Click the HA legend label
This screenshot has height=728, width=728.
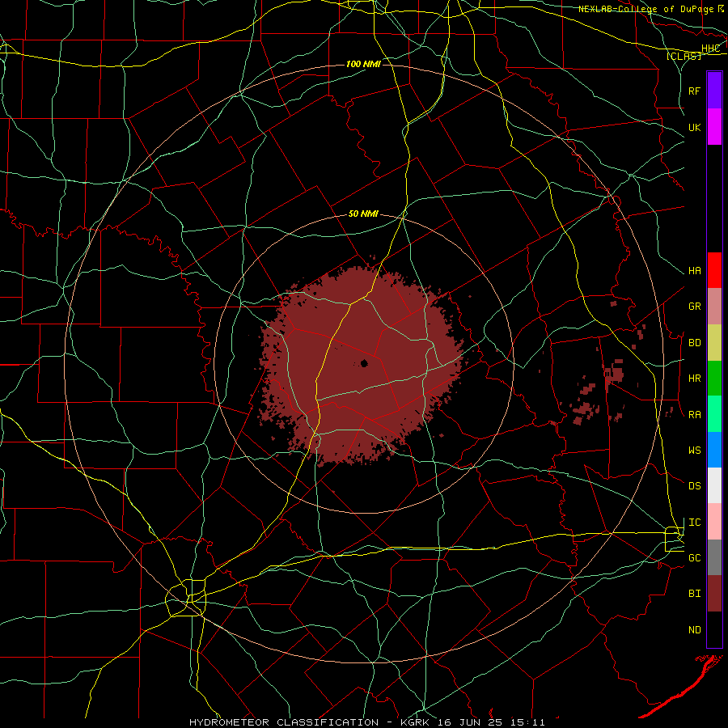point(694,271)
